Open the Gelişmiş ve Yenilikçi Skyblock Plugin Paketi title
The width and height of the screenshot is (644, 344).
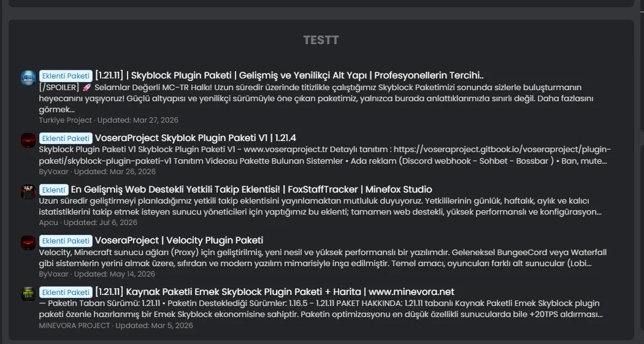[x=289, y=75]
